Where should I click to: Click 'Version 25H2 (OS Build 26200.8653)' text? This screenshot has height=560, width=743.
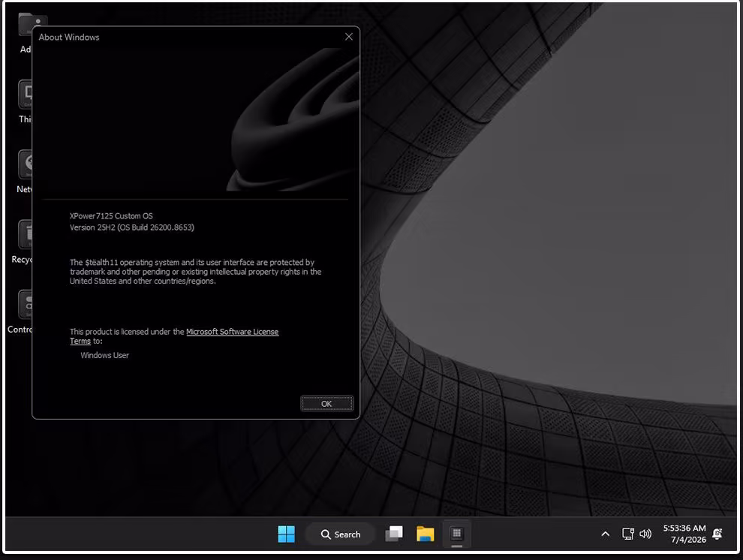coord(132,227)
